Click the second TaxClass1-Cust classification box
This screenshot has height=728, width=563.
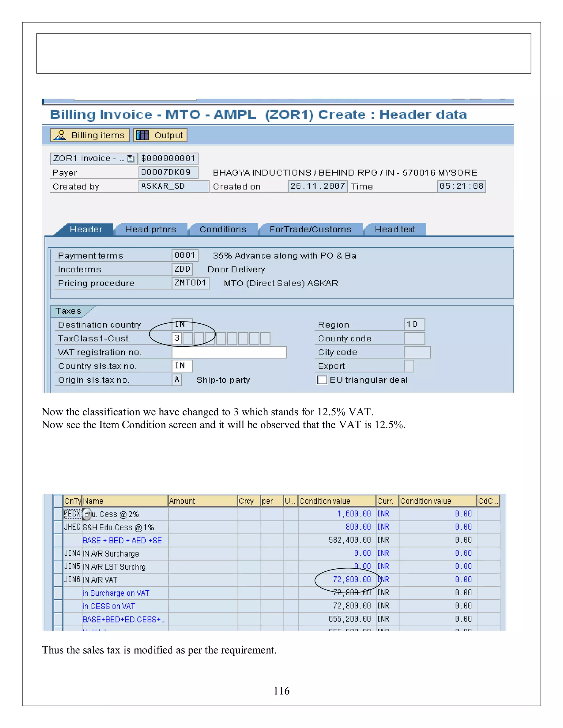coord(188,338)
